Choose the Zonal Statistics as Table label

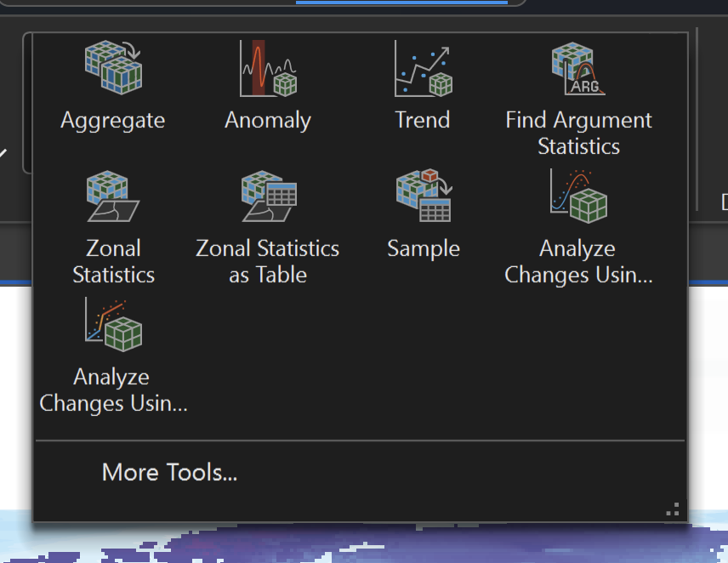point(268,262)
